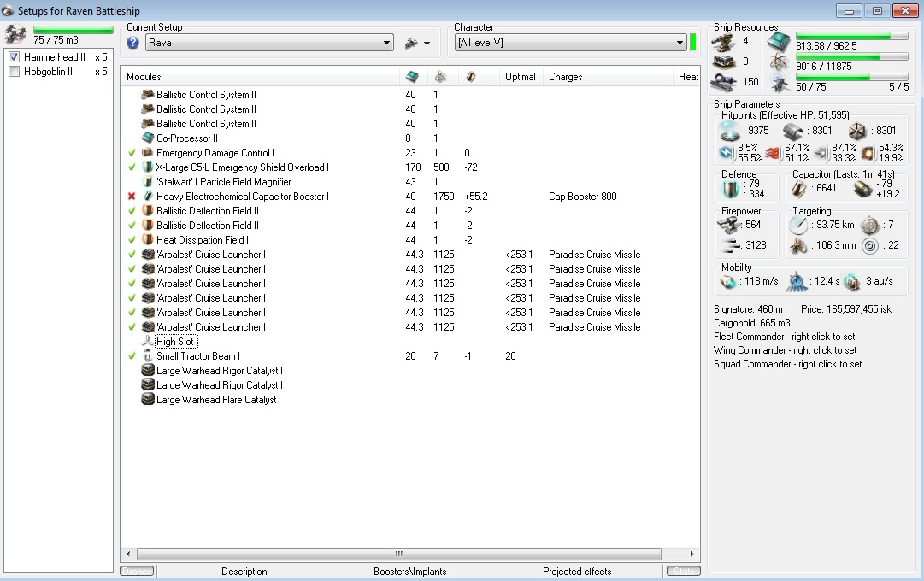This screenshot has height=581, width=924.
Task: Select Emergency Damage Control I module icon
Action: click(x=148, y=153)
